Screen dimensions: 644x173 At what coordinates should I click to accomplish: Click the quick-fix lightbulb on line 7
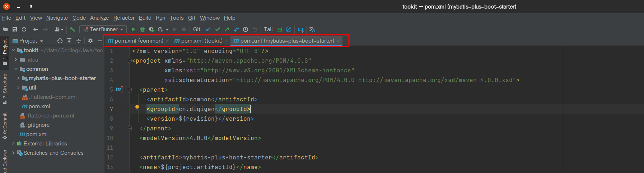pos(137,107)
